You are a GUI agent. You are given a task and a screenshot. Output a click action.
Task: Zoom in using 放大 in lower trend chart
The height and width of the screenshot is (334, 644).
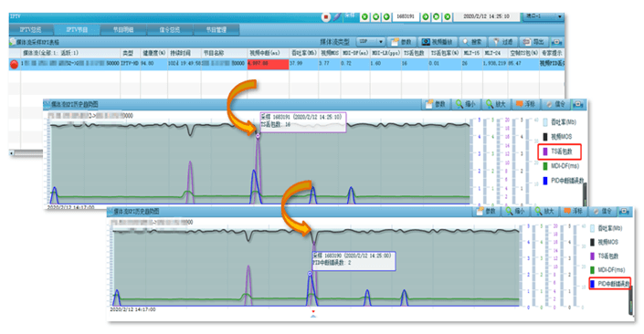pos(544,211)
